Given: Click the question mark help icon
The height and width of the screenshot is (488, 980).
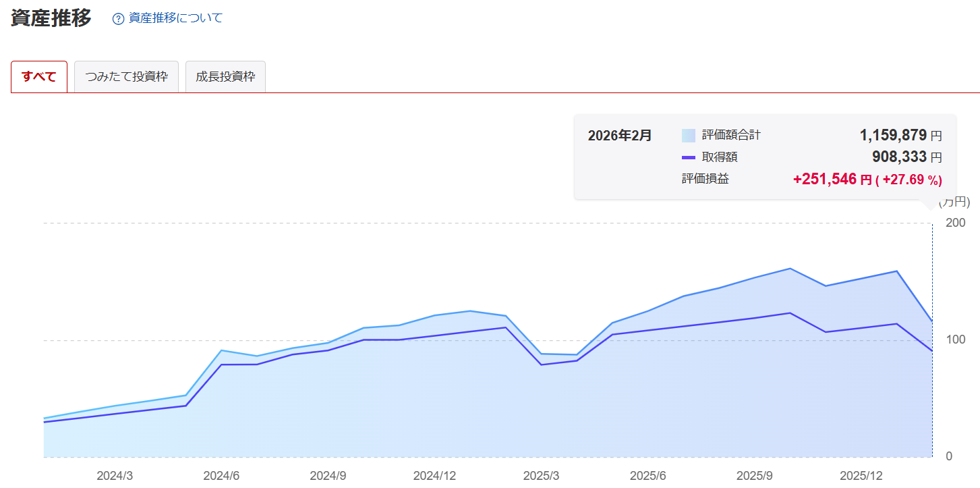Looking at the screenshot, I should click(x=118, y=19).
